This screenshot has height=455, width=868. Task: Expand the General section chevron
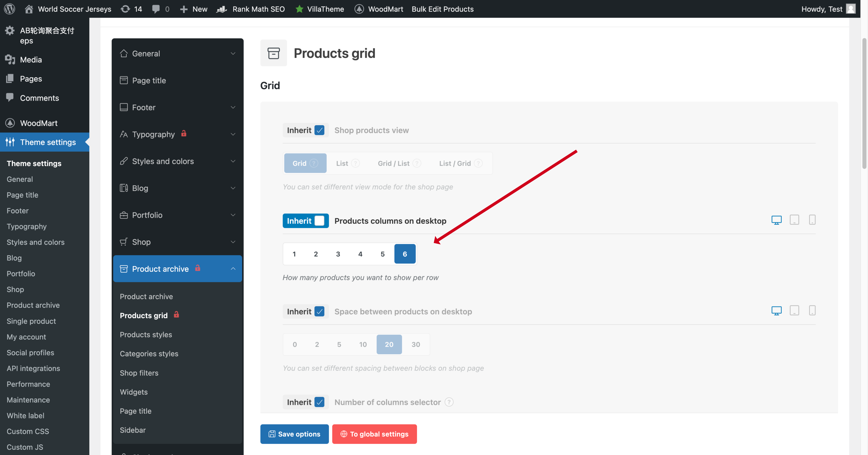(233, 54)
